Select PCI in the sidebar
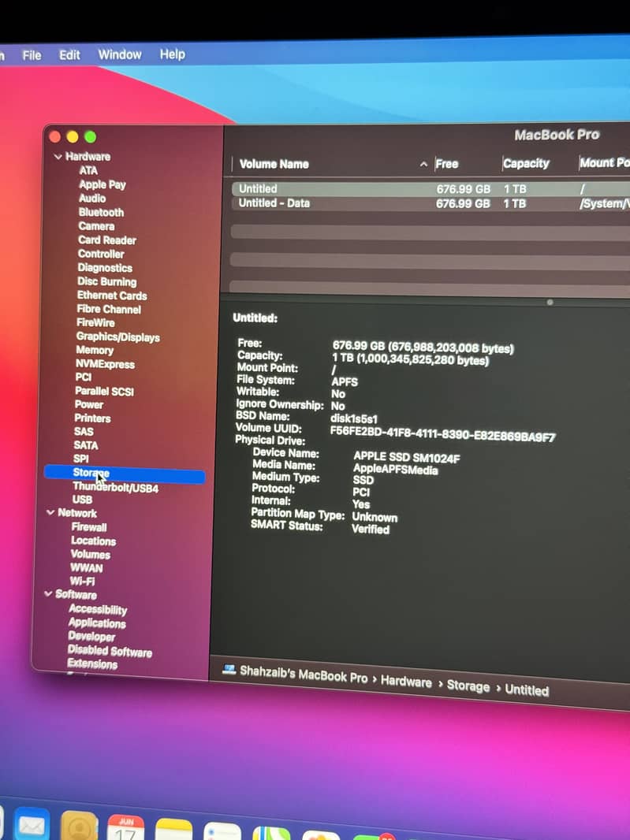The image size is (630, 840). pyautogui.click(x=84, y=377)
